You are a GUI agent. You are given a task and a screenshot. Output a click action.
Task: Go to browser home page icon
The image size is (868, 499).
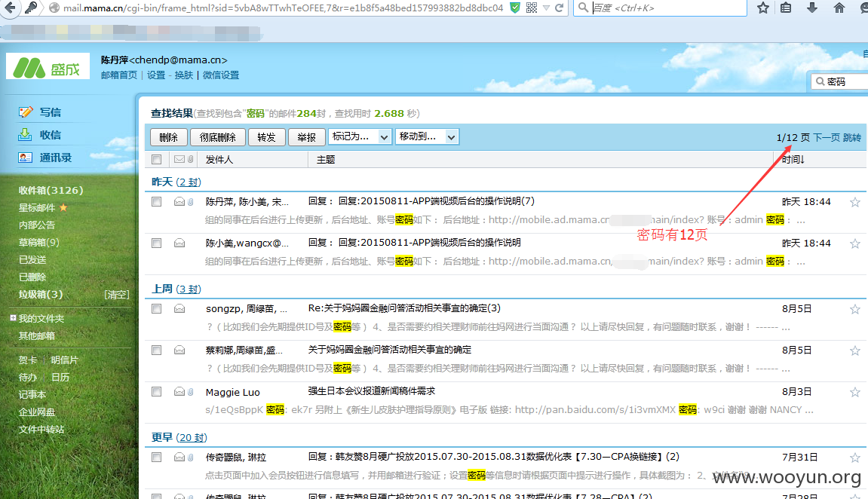[839, 8]
